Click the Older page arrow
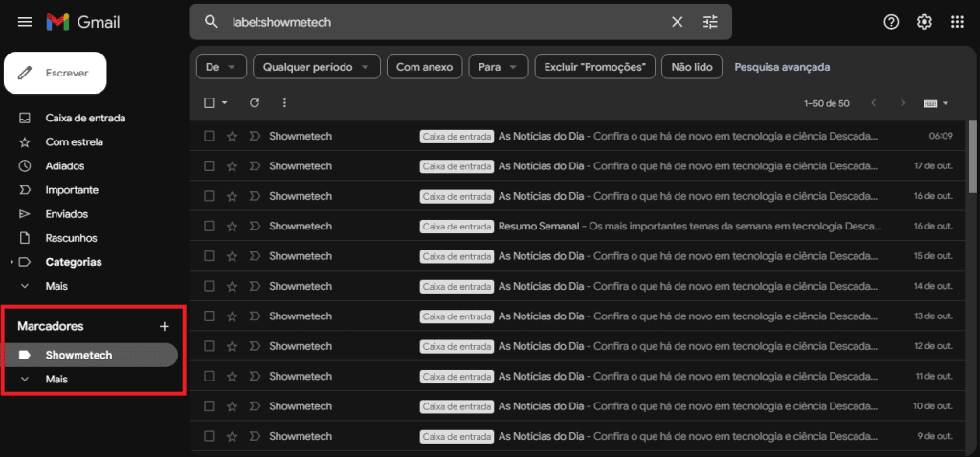Image resolution: width=980 pixels, height=457 pixels. [x=902, y=103]
